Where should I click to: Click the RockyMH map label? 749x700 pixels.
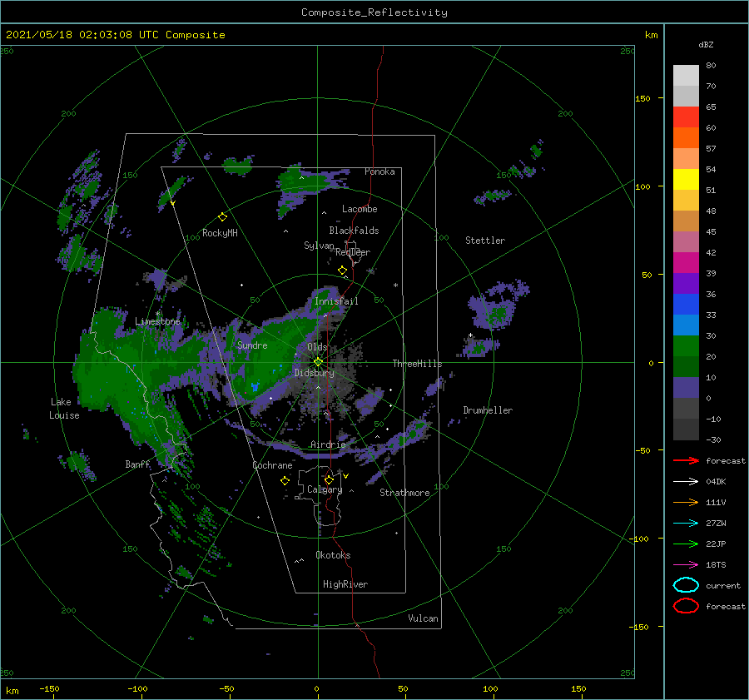pos(220,233)
